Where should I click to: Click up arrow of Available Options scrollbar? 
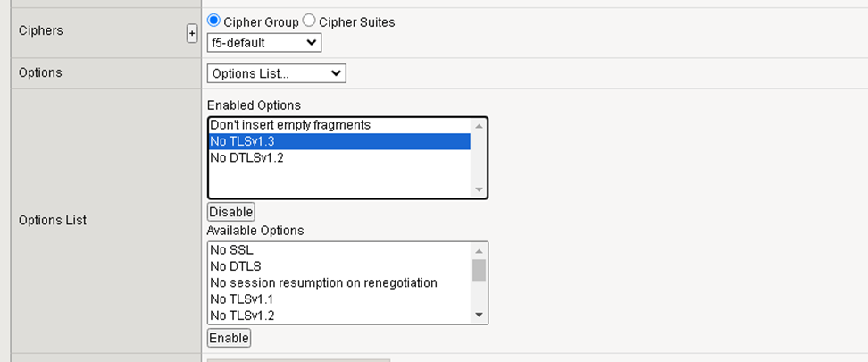tap(480, 250)
